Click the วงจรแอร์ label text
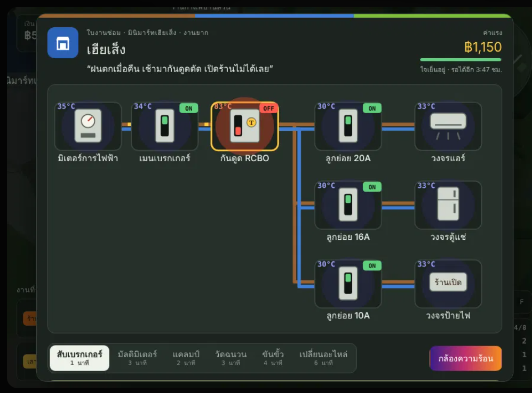The width and height of the screenshot is (532, 393). [x=448, y=158]
